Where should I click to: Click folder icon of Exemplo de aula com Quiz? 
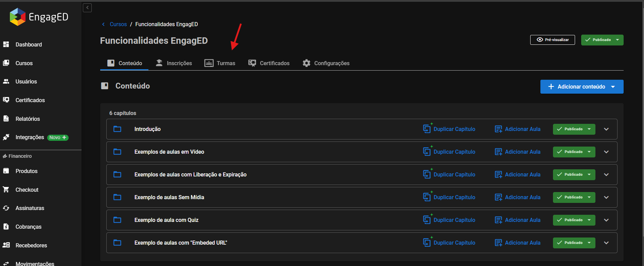117,220
